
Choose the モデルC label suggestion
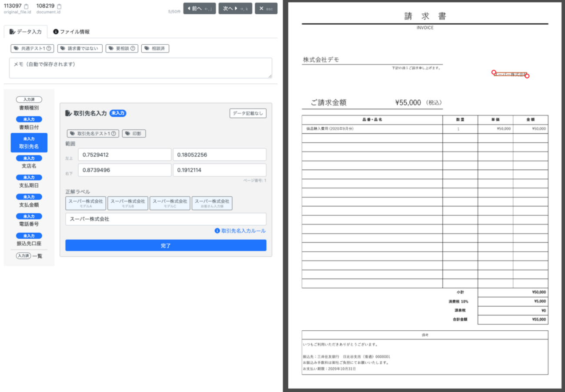[x=170, y=203]
